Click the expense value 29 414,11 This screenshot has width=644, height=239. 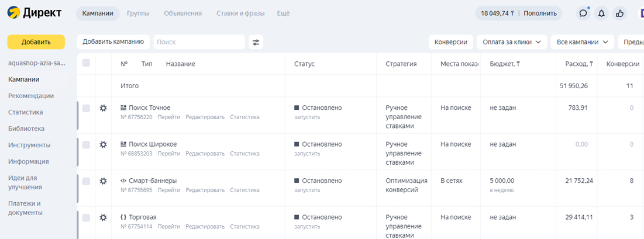pyautogui.click(x=578, y=217)
